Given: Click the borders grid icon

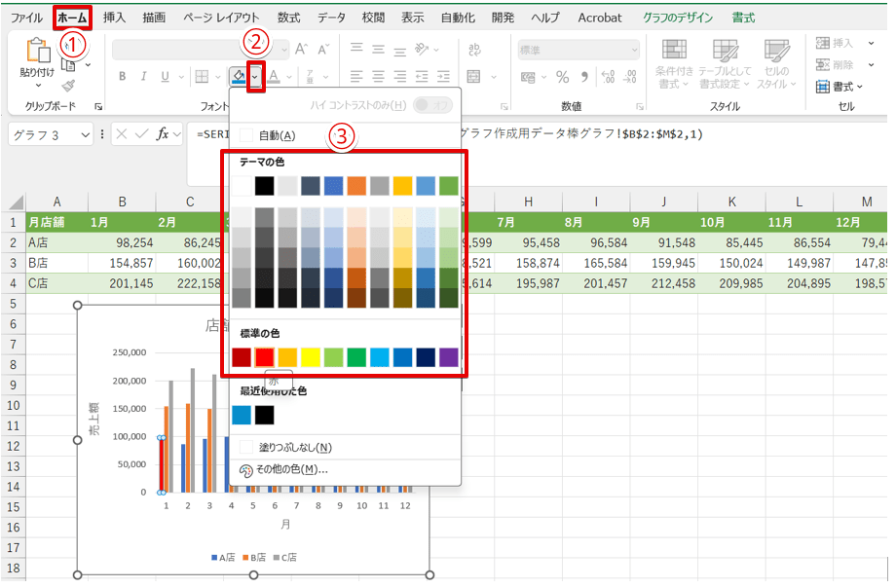Looking at the screenshot, I should pos(202,77).
